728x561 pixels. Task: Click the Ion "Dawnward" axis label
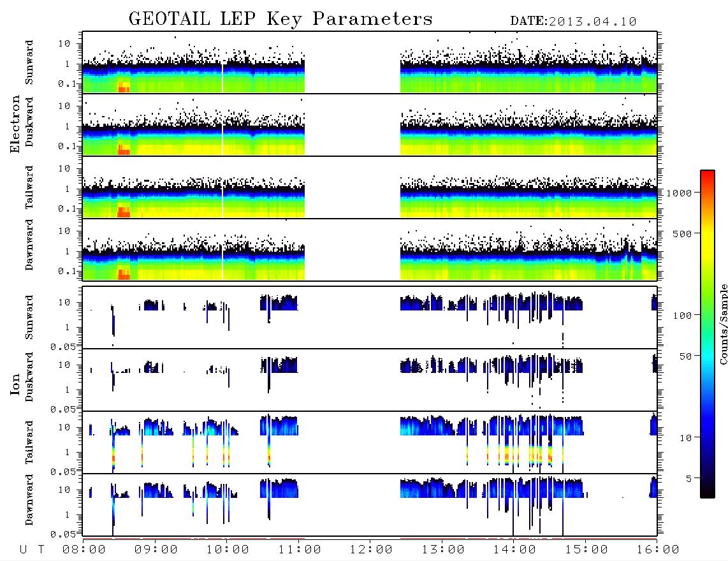(29, 500)
